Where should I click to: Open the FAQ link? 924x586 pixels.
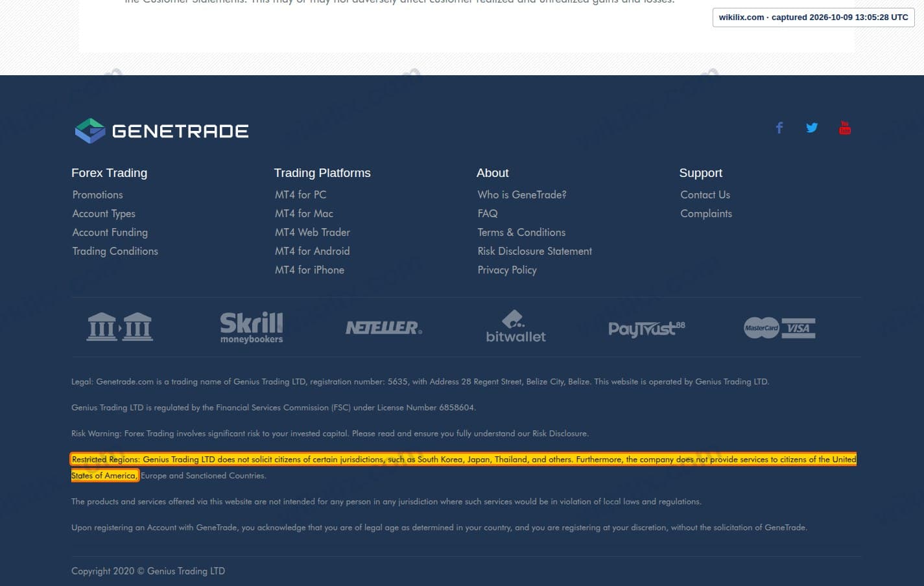488,213
